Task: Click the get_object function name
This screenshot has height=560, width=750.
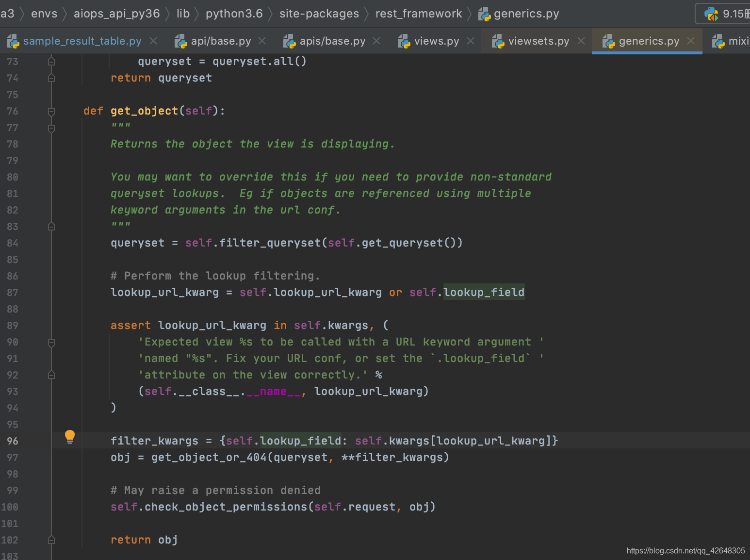Action: point(145,111)
